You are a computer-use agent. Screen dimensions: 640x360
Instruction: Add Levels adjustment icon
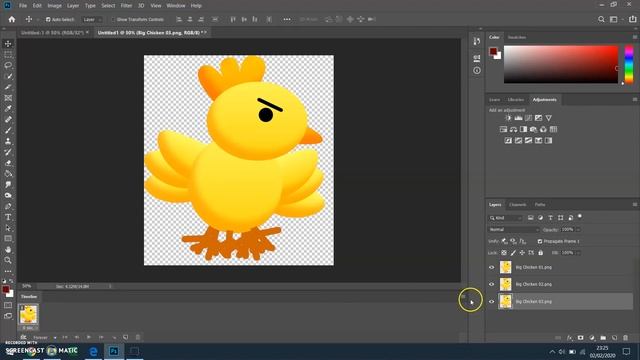[518, 118]
